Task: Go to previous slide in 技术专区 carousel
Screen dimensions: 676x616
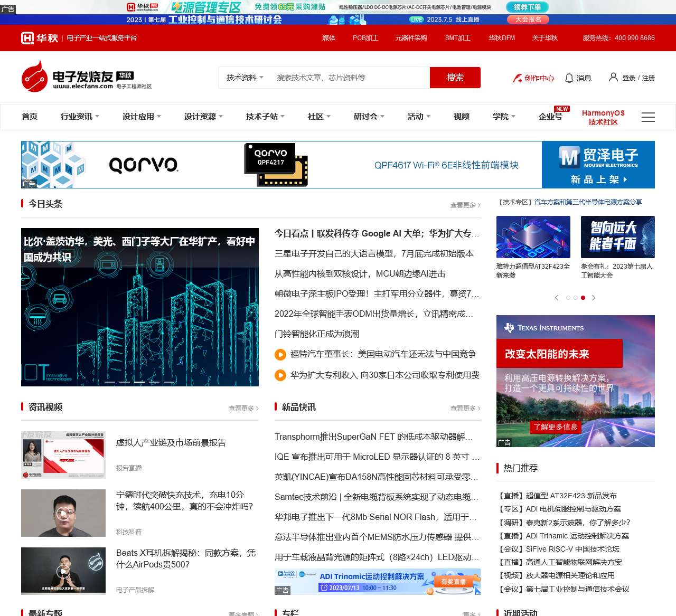Action: (557, 298)
